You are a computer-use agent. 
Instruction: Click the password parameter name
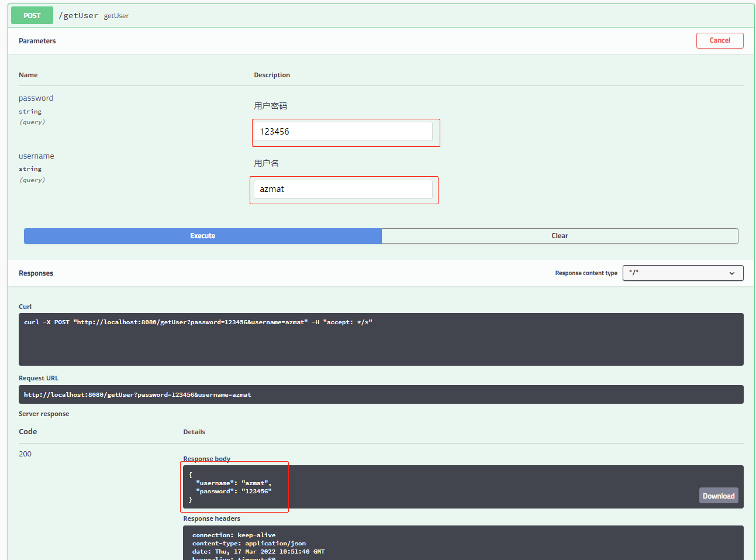36,98
